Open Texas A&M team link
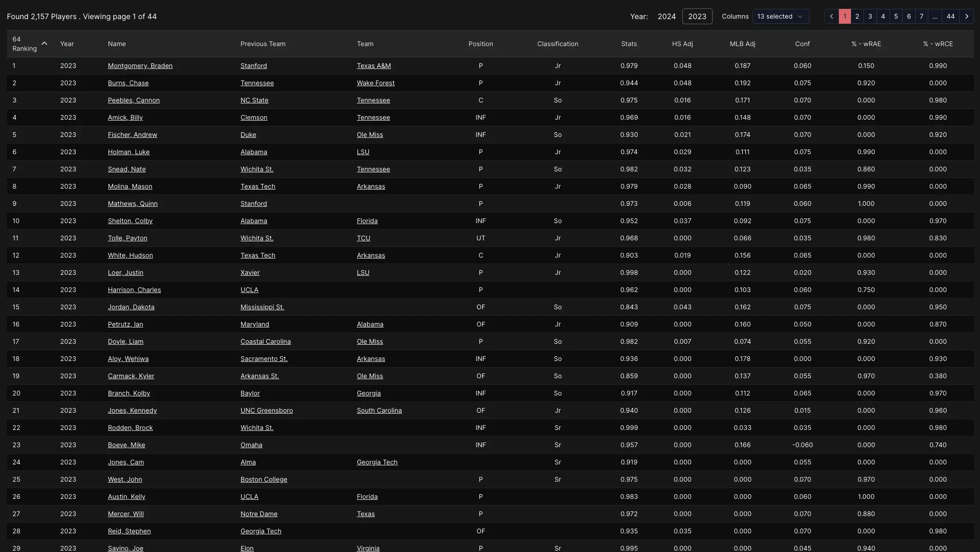 coord(374,66)
